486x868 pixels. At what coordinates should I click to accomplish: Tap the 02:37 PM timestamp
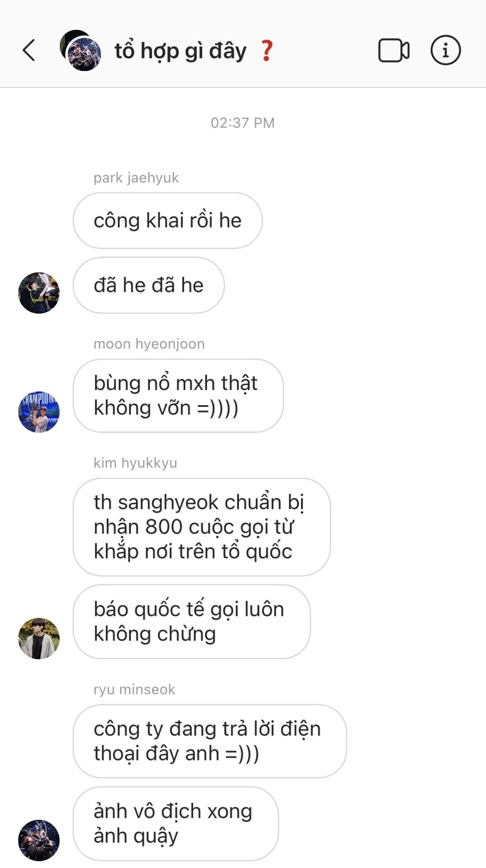tap(243, 123)
